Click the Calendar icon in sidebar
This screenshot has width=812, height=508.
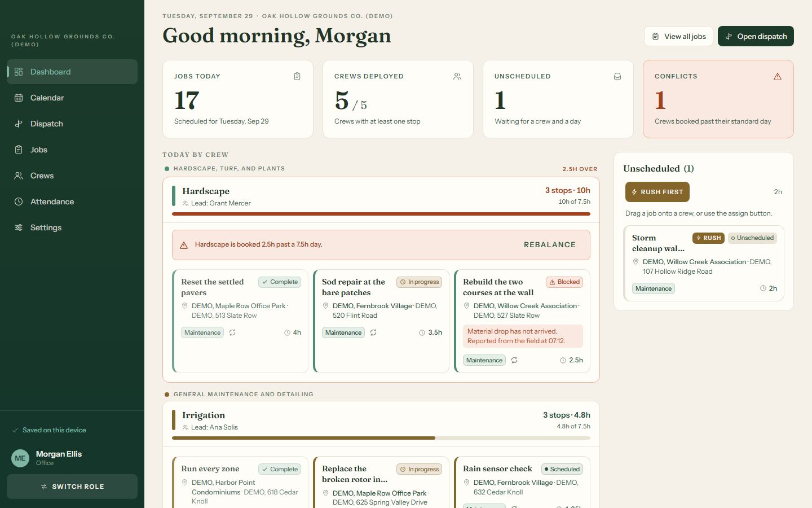click(19, 98)
